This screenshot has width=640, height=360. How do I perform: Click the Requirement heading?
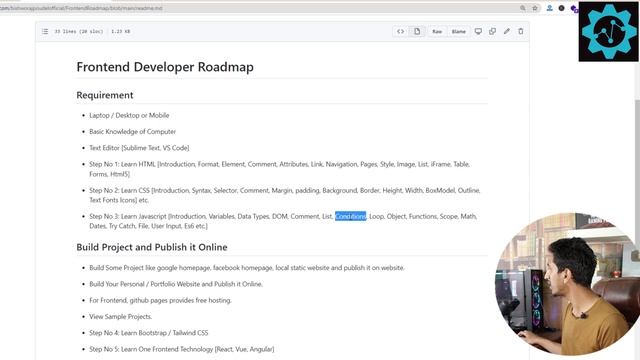pos(105,95)
